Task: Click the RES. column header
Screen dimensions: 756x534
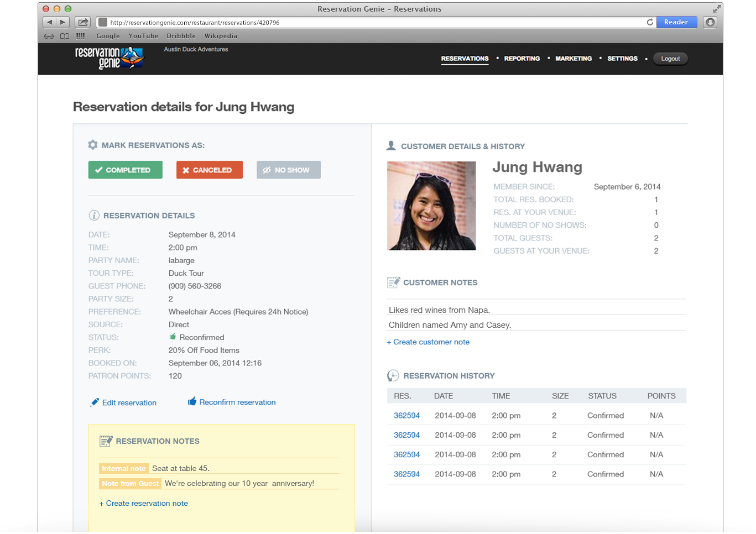Action: point(403,396)
